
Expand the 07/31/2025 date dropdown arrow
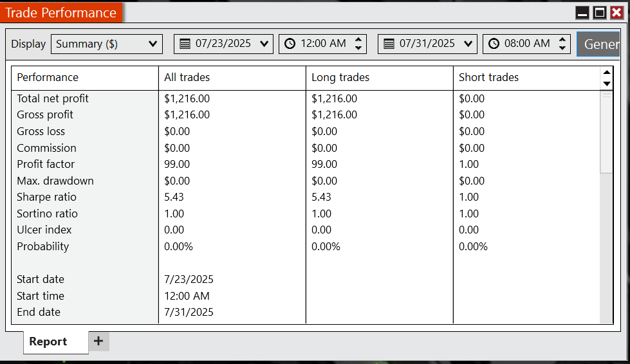[x=468, y=44]
